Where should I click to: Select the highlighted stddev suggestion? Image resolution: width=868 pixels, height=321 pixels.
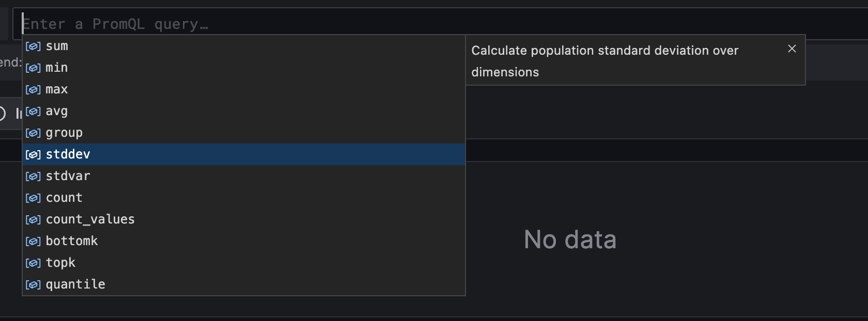pos(68,154)
